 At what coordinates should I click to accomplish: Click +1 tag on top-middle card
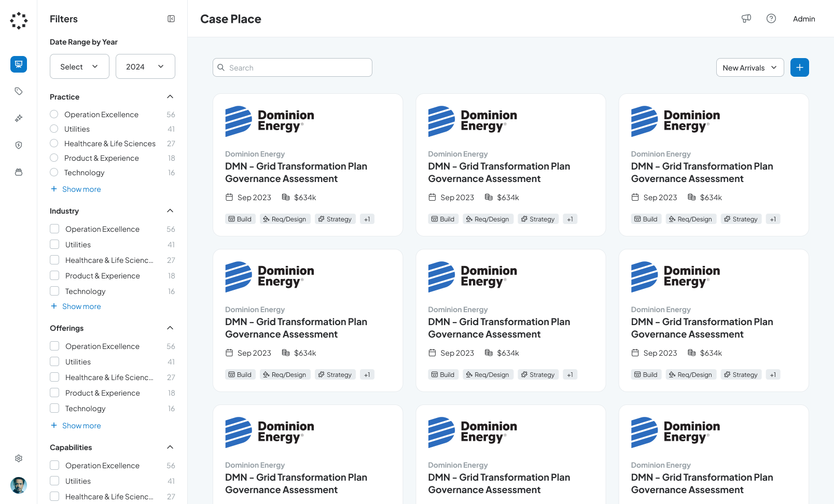click(x=570, y=219)
